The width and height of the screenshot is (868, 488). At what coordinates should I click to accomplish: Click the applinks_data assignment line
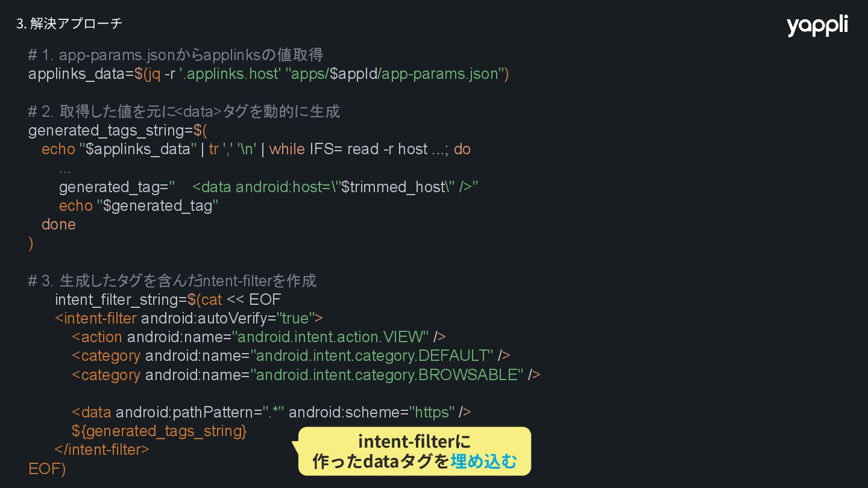[269, 74]
